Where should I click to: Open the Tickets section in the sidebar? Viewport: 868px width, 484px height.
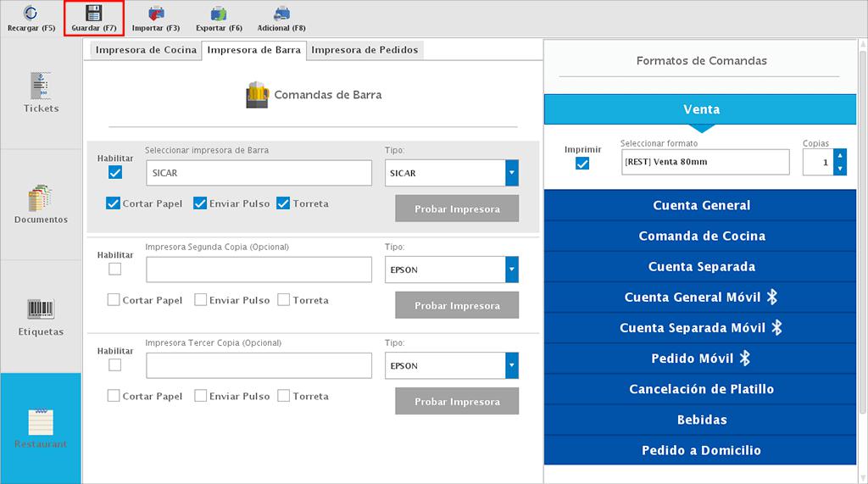point(41,93)
